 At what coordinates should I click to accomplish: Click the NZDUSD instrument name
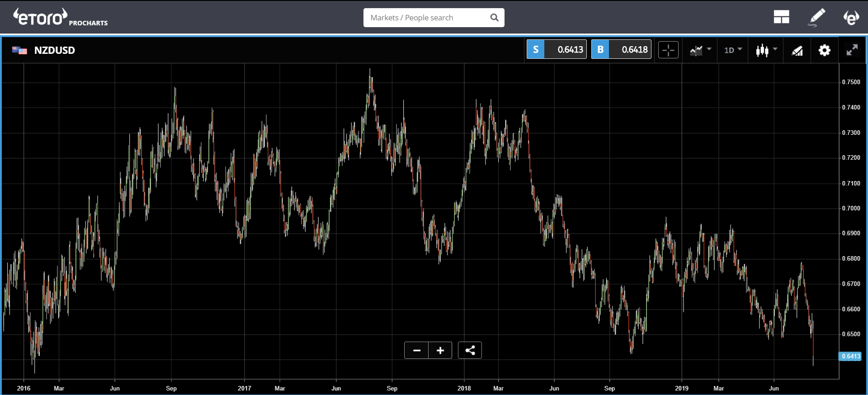pos(55,50)
